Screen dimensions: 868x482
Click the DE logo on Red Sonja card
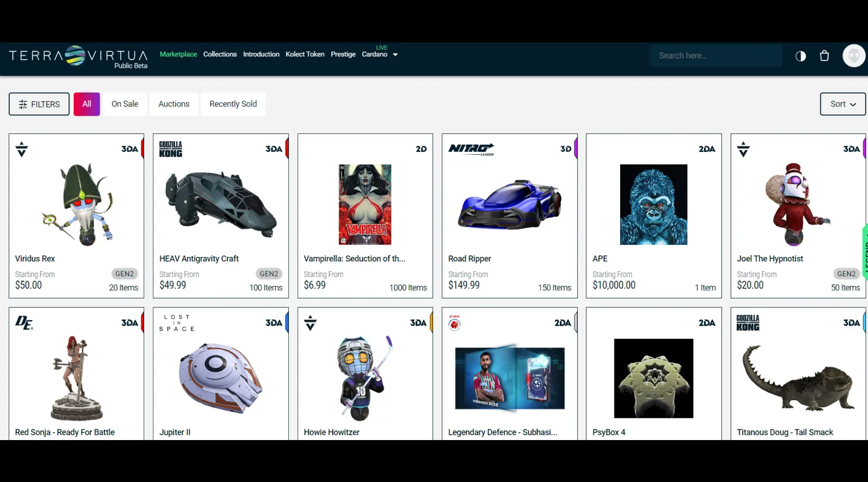(24, 322)
